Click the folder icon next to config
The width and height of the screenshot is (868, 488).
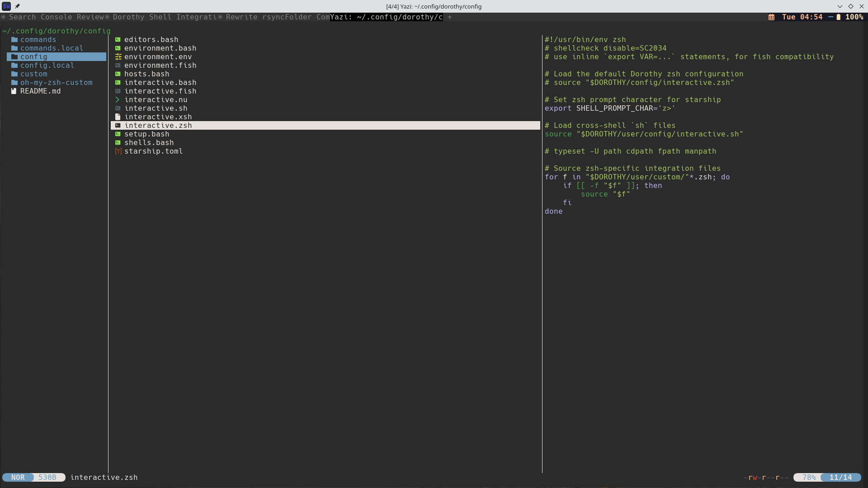click(14, 56)
